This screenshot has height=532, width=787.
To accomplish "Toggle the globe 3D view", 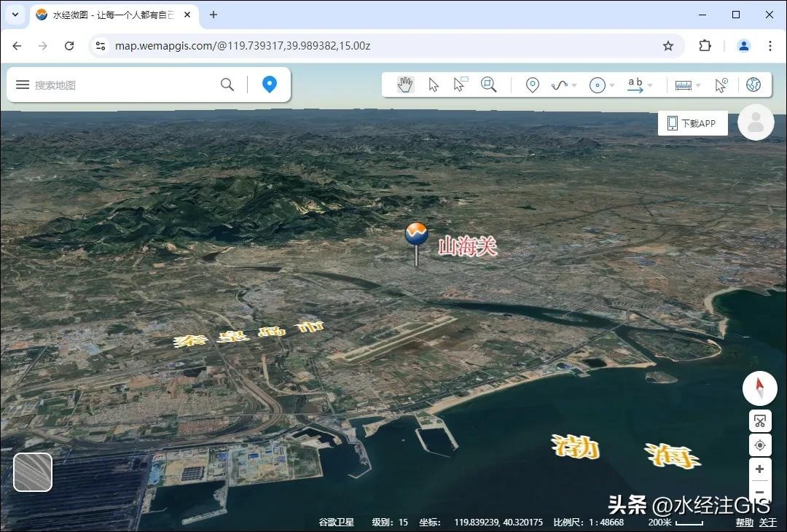I will pos(753,85).
